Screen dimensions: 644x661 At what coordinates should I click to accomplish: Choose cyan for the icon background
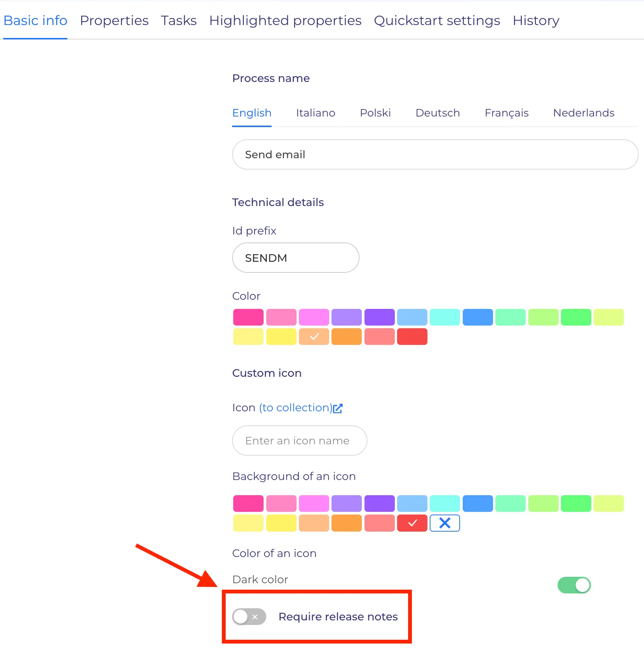tap(445, 504)
